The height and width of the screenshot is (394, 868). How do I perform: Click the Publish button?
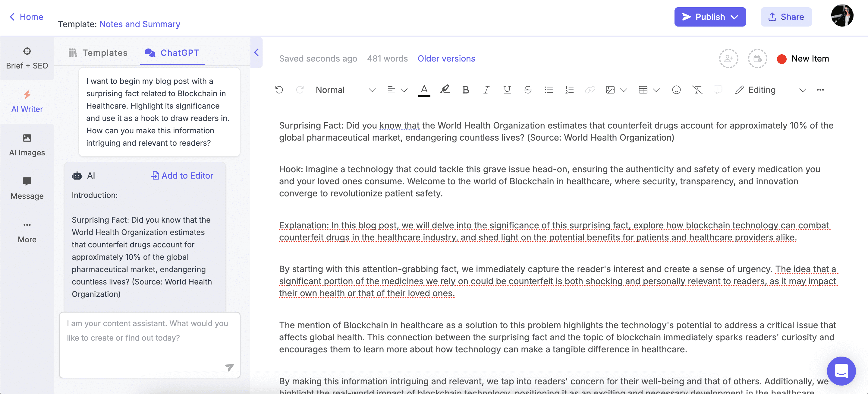point(710,17)
